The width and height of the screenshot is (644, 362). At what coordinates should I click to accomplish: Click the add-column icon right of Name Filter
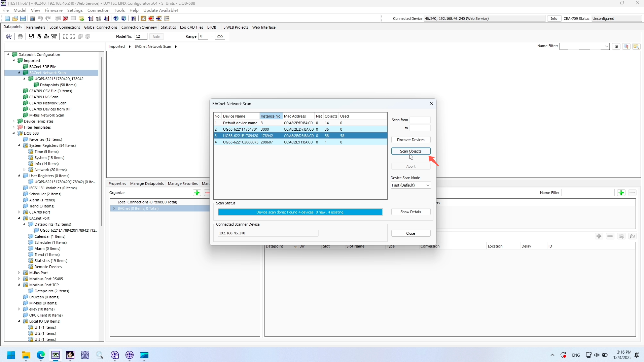point(616,46)
